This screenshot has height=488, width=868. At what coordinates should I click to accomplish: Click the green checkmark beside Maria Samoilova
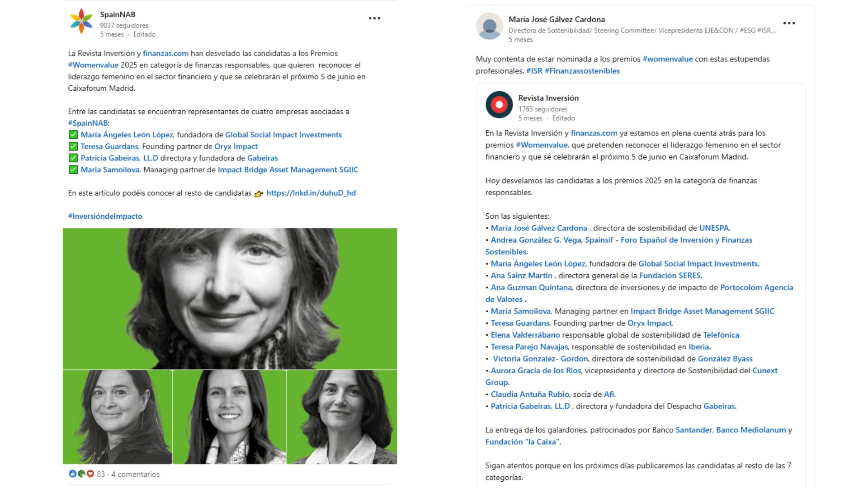(x=73, y=170)
